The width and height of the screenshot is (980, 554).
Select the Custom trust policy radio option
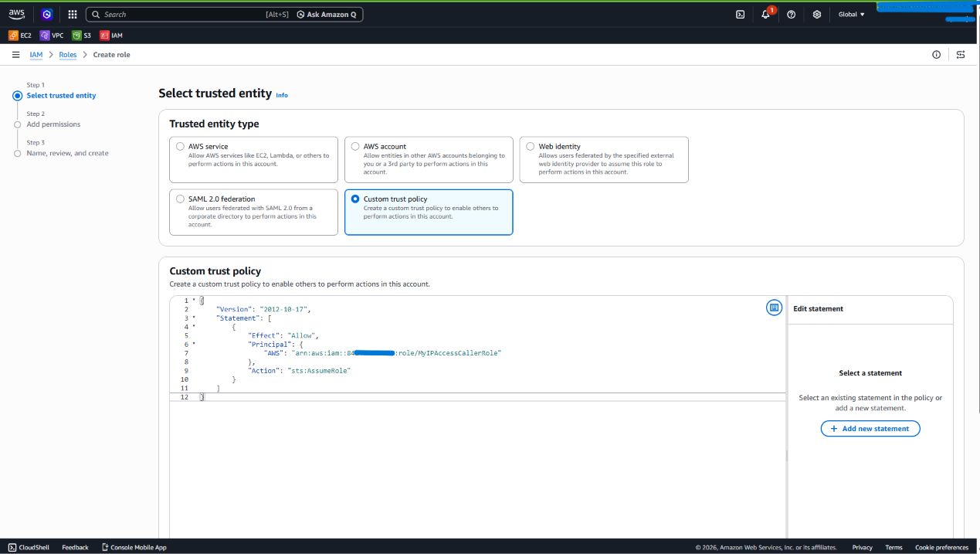pos(355,199)
